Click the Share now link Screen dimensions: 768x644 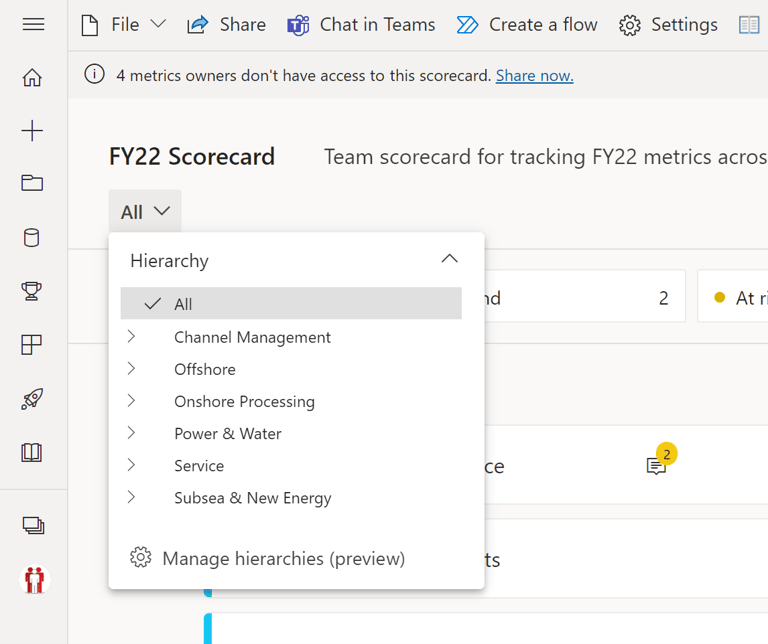[x=534, y=75]
